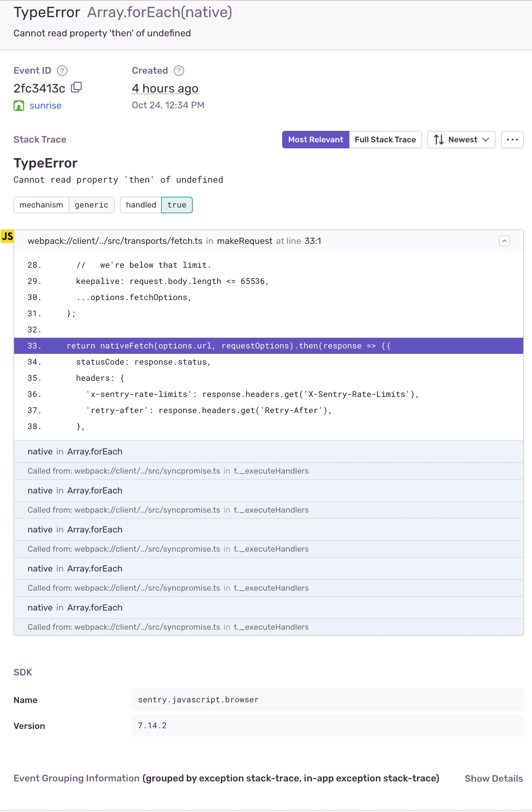Switch to the Full Stack Trace tab
Viewport: 532px width, 812px height.
click(385, 140)
